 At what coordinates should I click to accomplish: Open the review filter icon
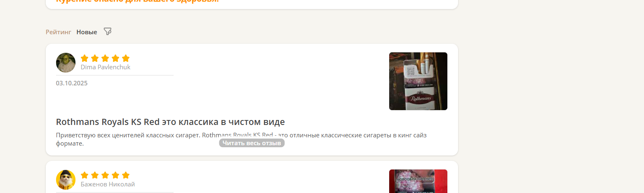pos(108,31)
